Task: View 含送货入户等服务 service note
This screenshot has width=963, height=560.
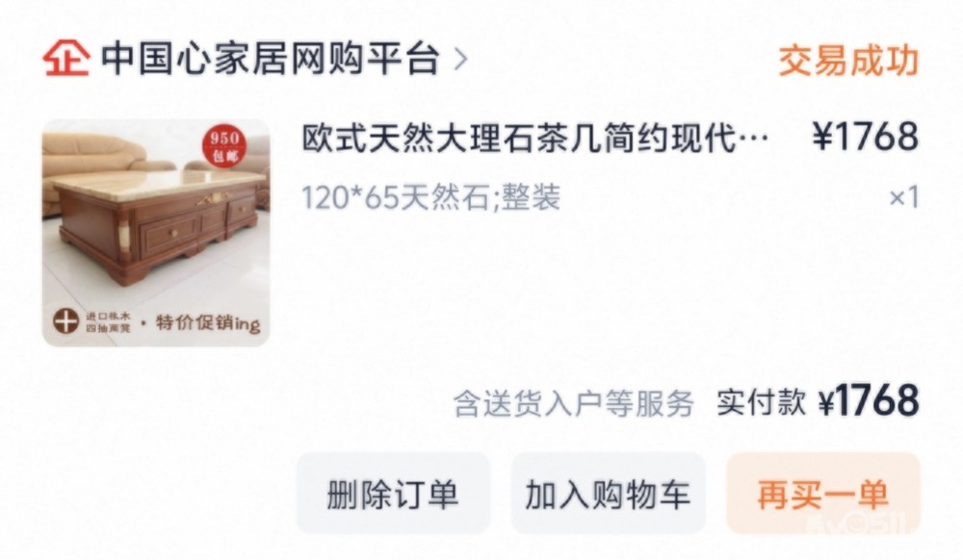Action: (x=574, y=403)
